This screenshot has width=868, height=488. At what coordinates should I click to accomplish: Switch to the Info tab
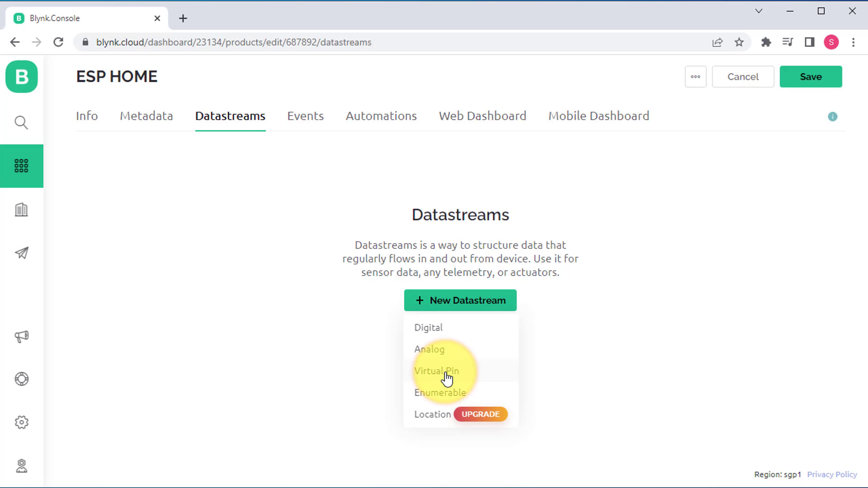pos(87,116)
